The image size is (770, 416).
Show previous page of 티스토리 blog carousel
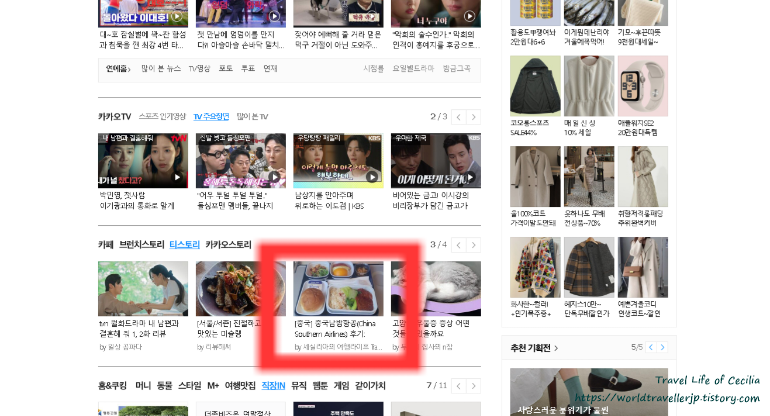point(459,245)
